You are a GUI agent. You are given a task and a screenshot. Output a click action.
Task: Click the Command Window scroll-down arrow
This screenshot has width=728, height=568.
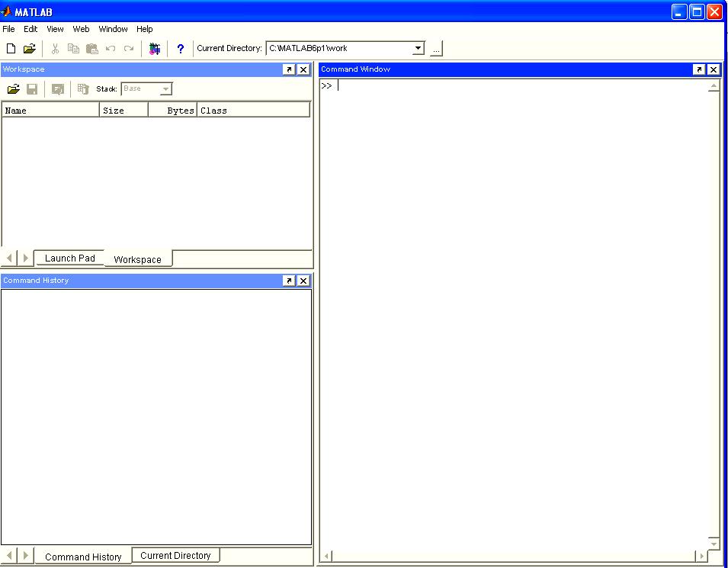pos(714,543)
